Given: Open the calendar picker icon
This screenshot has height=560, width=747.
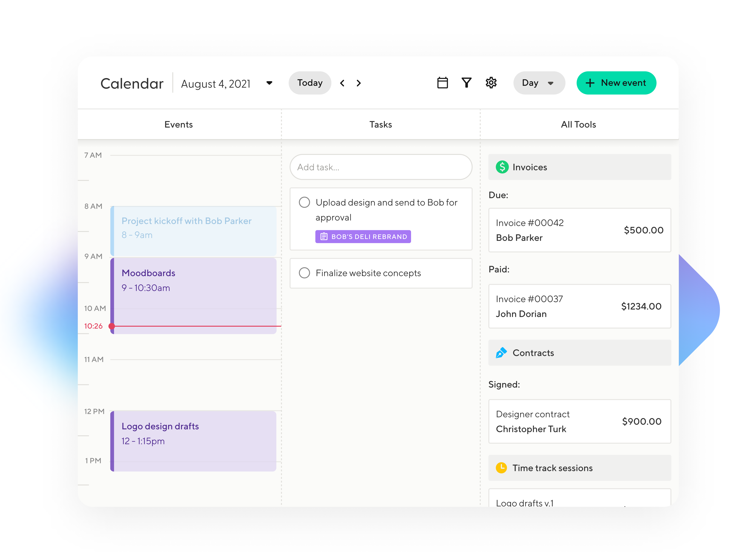Looking at the screenshot, I should pyautogui.click(x=442, y=83).
